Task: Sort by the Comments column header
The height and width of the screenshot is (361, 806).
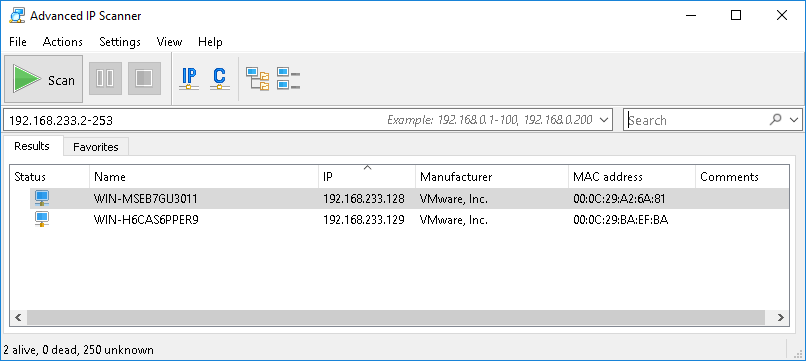Action: coord(742,177)
